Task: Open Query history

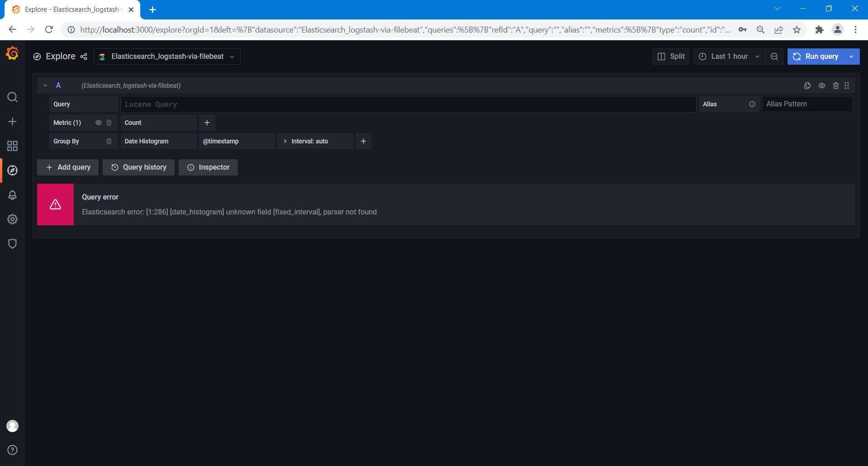Action: coord(138,167)
